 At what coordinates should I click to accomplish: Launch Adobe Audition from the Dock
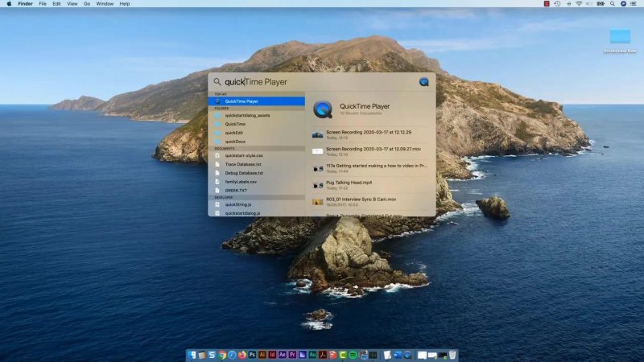312,355
